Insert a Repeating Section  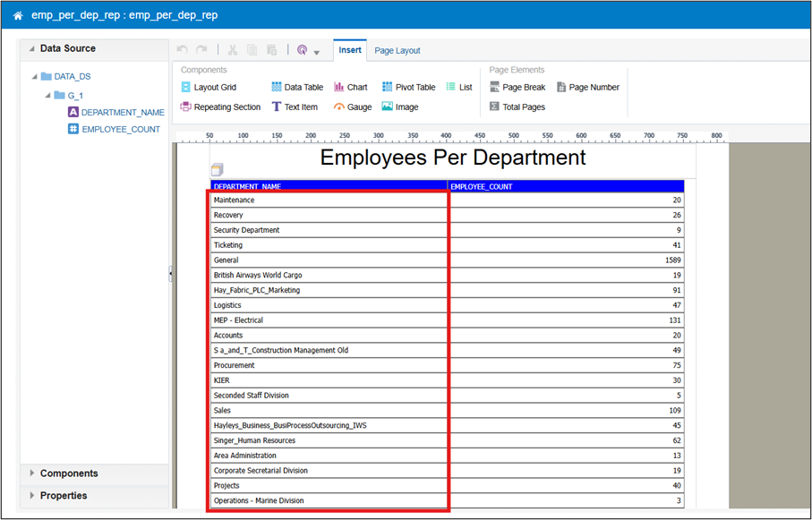pos(220,107)
